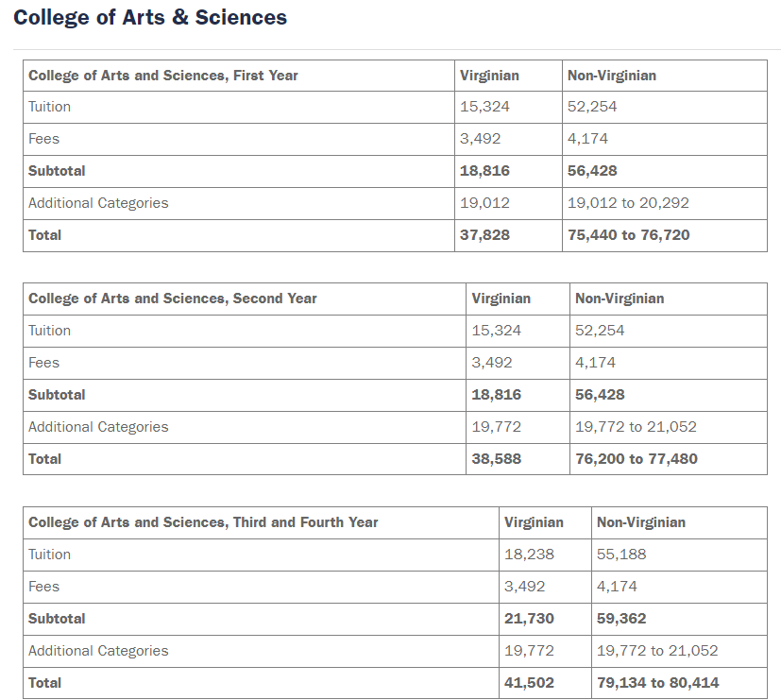
Task: Click First Year Non-Virginian total 75,440 to 76,720
Action: [629, 235]
